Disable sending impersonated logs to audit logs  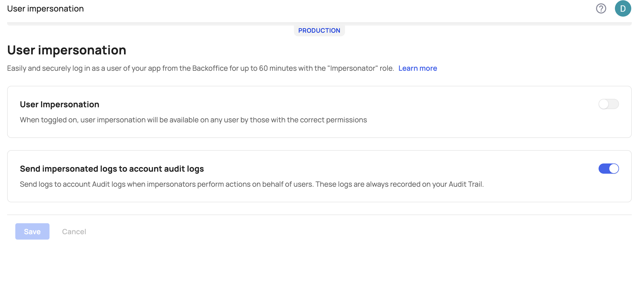[x=609, y=169]
